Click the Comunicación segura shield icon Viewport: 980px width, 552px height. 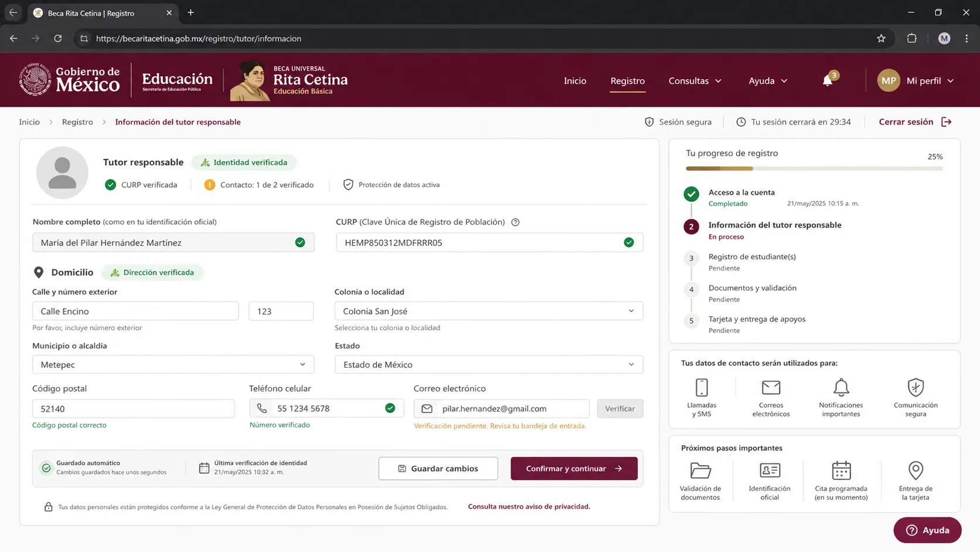tap(916, 387)
